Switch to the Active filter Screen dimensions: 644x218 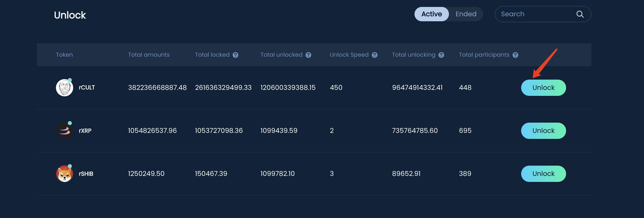click(x=431, y=14)
